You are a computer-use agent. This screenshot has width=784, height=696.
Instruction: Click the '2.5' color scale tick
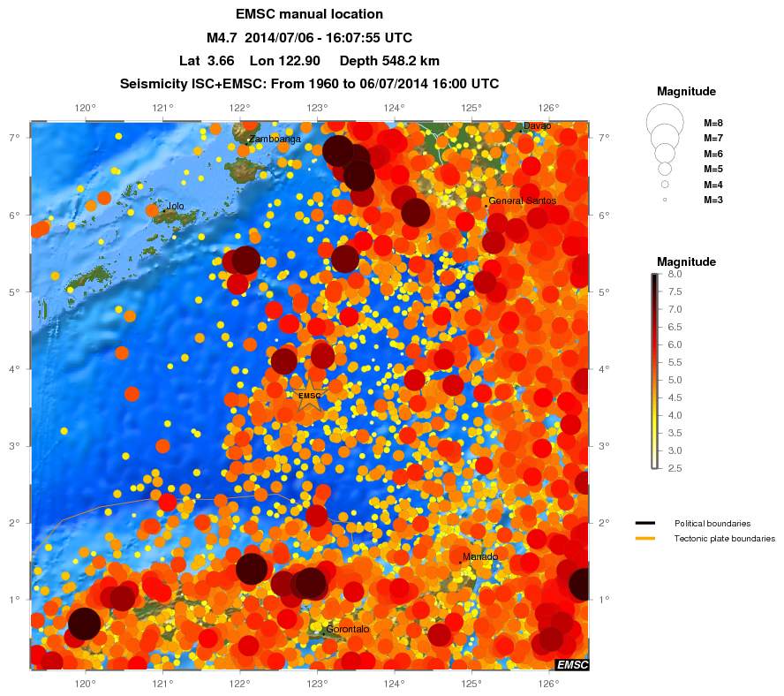click(x=675, y=468)
